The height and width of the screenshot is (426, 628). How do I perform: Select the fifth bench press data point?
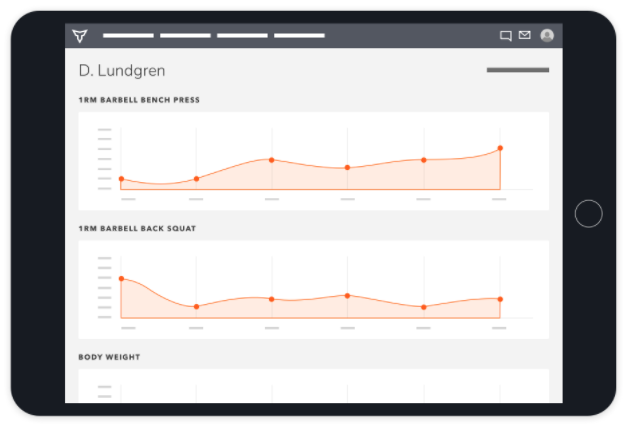(x=424, y=160)
